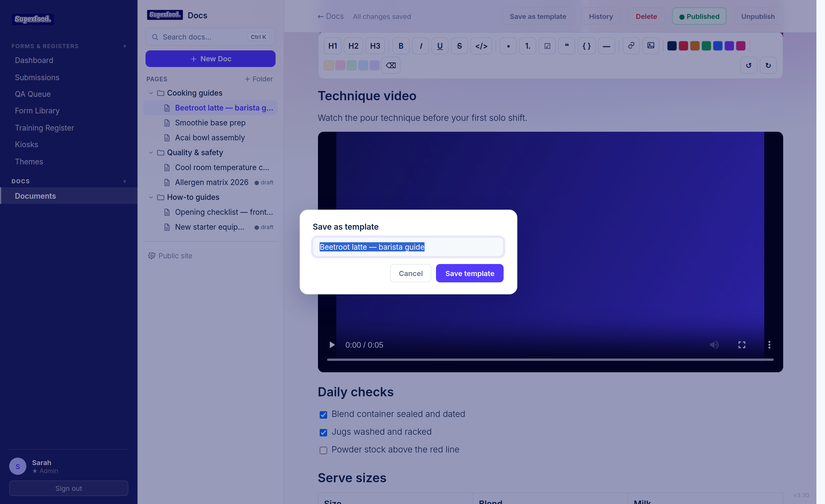Open the video more options menu
Image resolution: width=825 pixels, height=504 pixels.
(769, 345)
